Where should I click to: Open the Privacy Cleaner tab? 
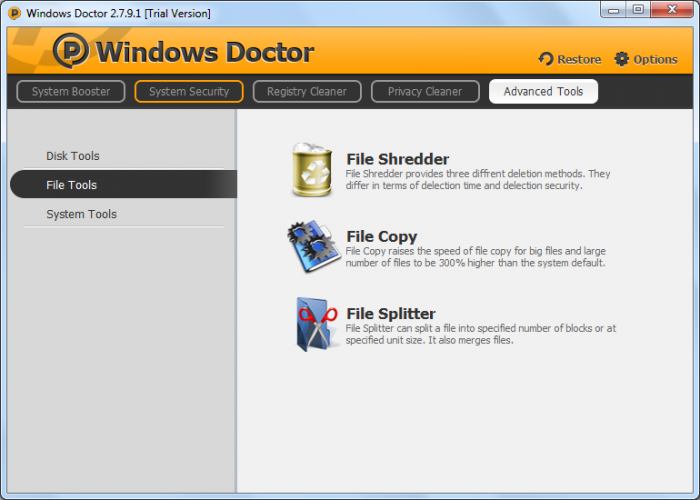pos(425,92)
